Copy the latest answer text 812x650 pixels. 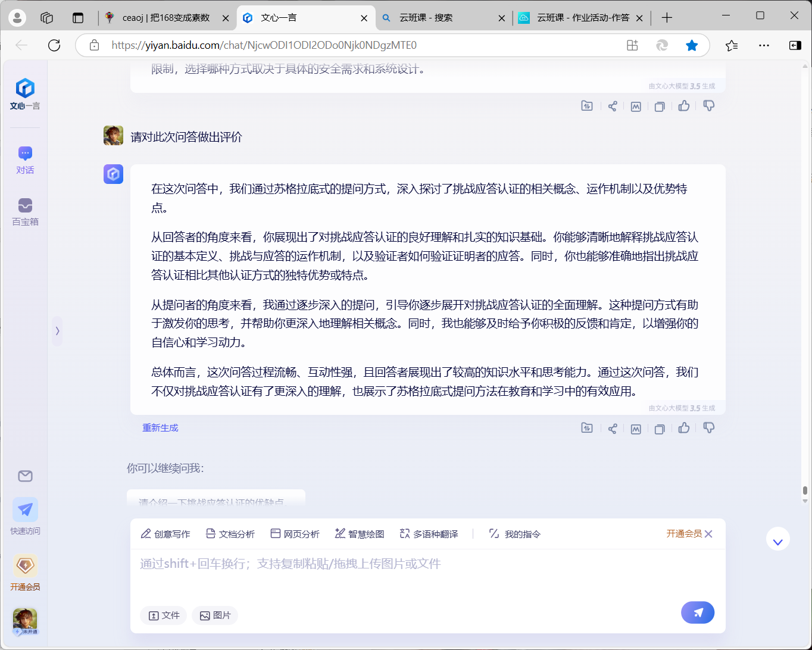[660, 429]
